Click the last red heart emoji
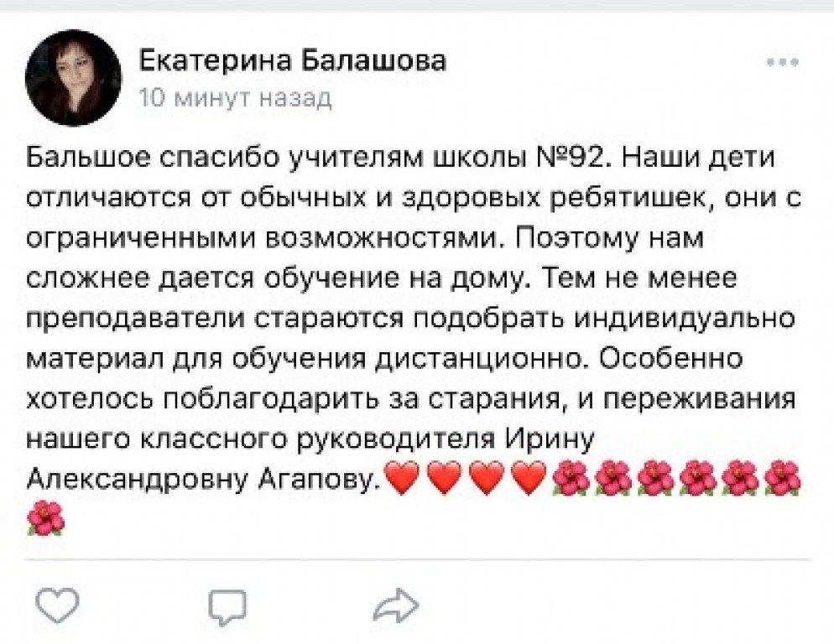Viewport: 834px width, 644px height. point(529,479)
